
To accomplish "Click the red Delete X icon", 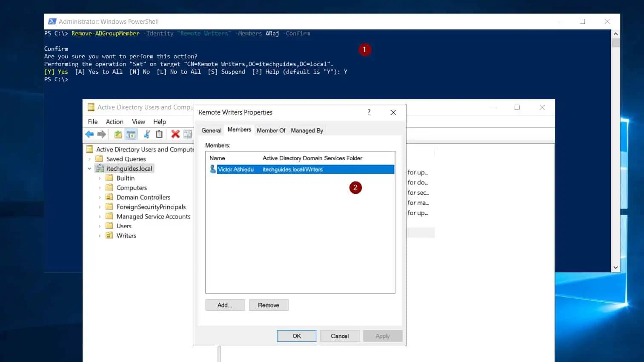I will pos(175,135).
